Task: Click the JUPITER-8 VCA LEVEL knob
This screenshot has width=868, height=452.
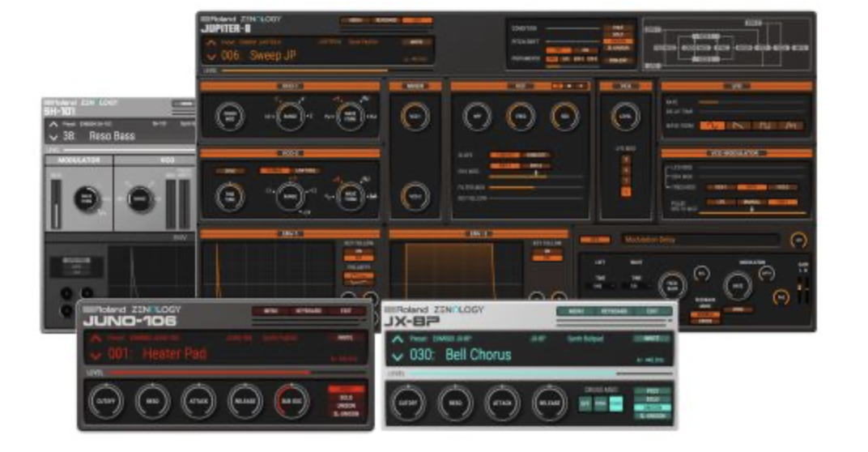Action: [623, 117]
